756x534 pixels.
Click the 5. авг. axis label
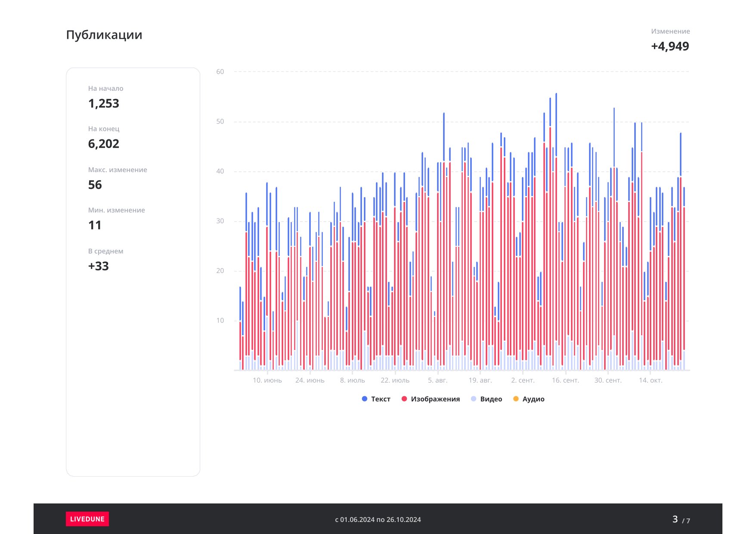coord(438,380)
